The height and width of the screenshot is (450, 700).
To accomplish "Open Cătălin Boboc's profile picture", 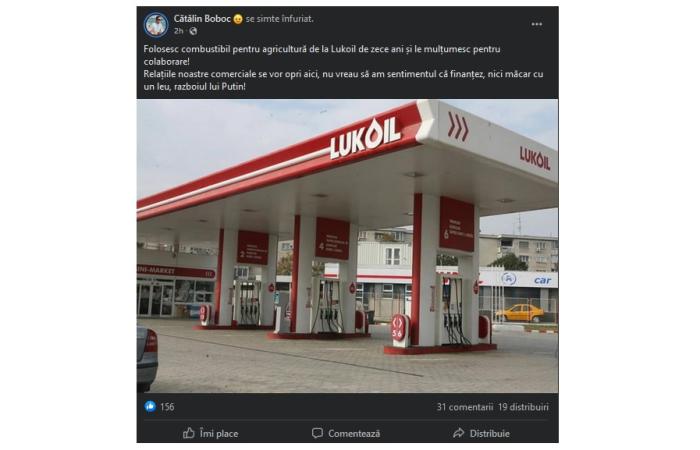I will (156, 25).
